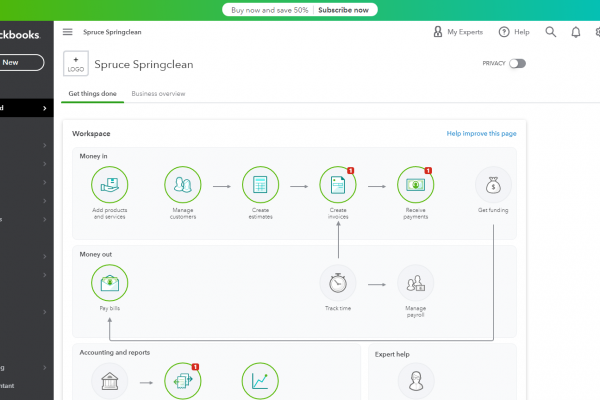Open the notifications bell

click(576, 32)
